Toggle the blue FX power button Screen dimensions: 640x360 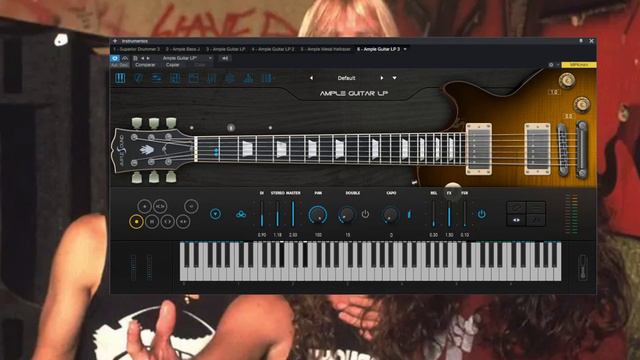(x=482, y=214)
